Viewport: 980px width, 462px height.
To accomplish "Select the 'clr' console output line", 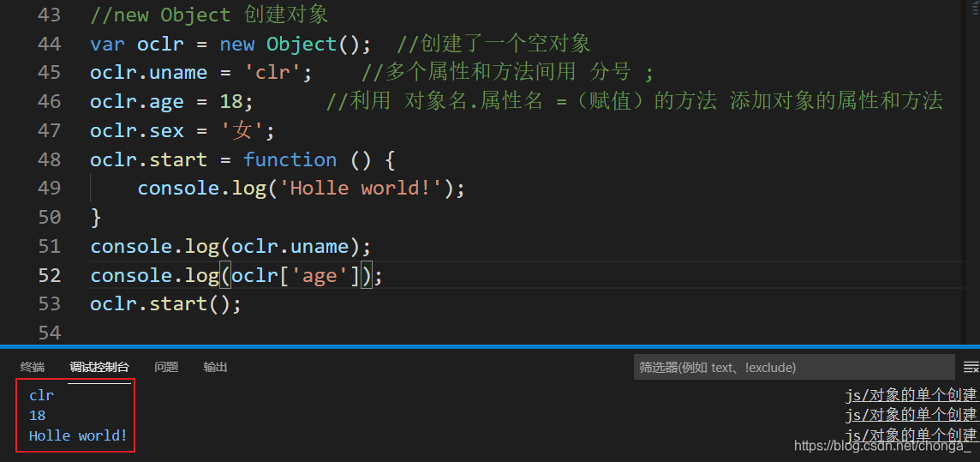I will (x=42, y=396).
